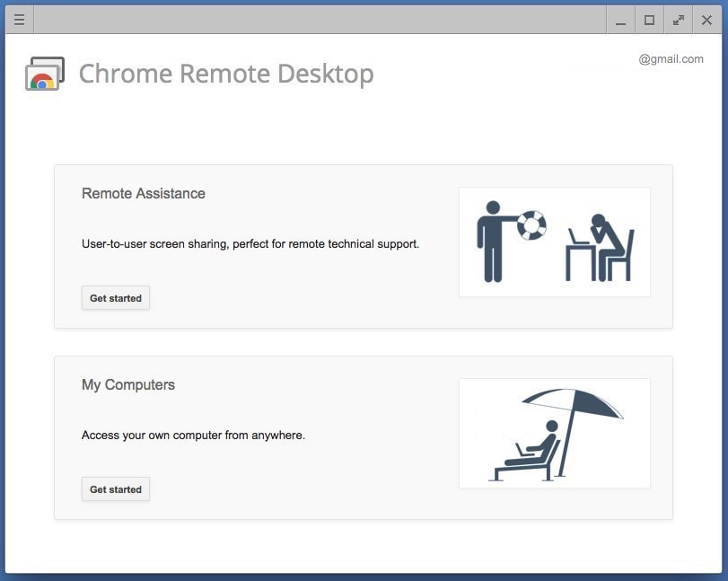Click the minimize window icon
The height and width of the screenshot is (581, 728).
(x=620, y=19)
